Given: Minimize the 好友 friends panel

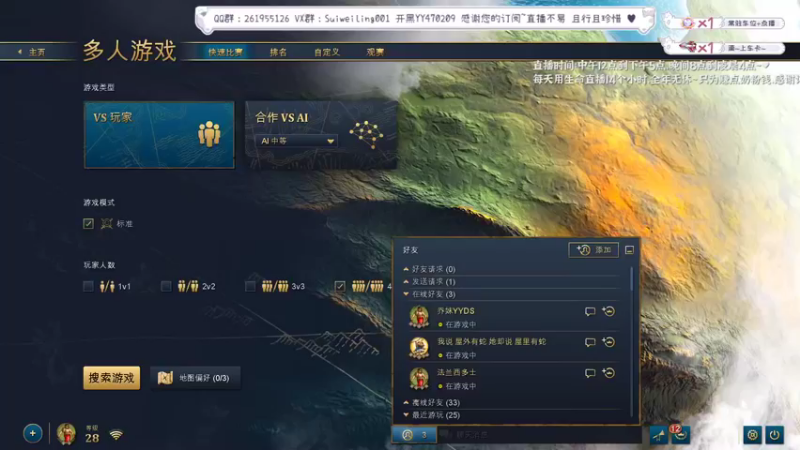Looking at the screenshot, I should click(x=630, y=250).
